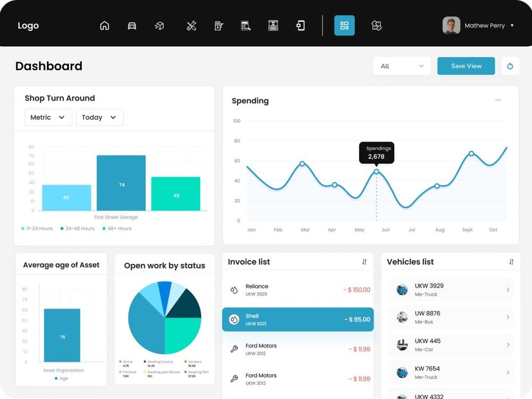The height and width of the screenshot is (399, 532).
Task: Expand KW 7654 Me-Truck with chevron
Action: click(x=508, y=372)
